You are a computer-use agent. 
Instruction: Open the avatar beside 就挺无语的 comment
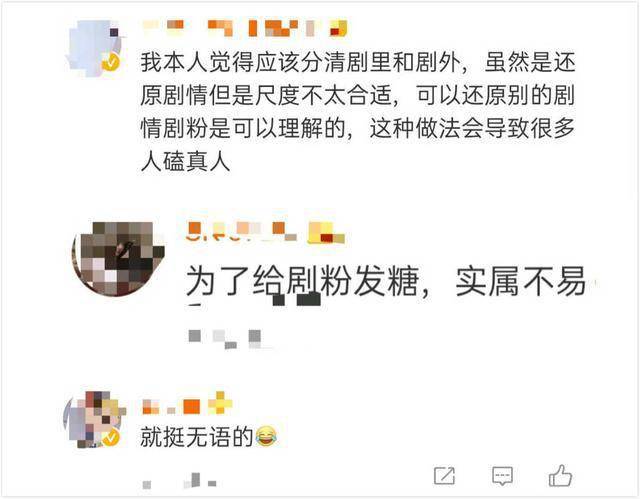(95, 419)
